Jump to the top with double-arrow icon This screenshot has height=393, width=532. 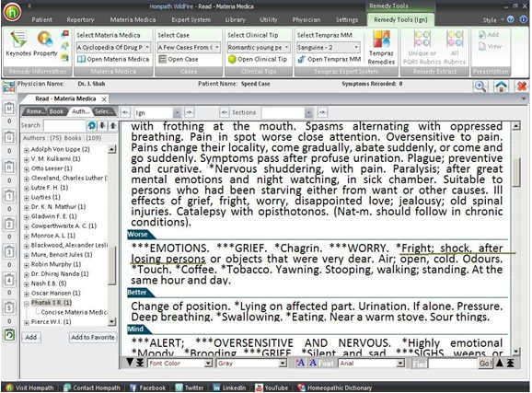tap(511, 363)
